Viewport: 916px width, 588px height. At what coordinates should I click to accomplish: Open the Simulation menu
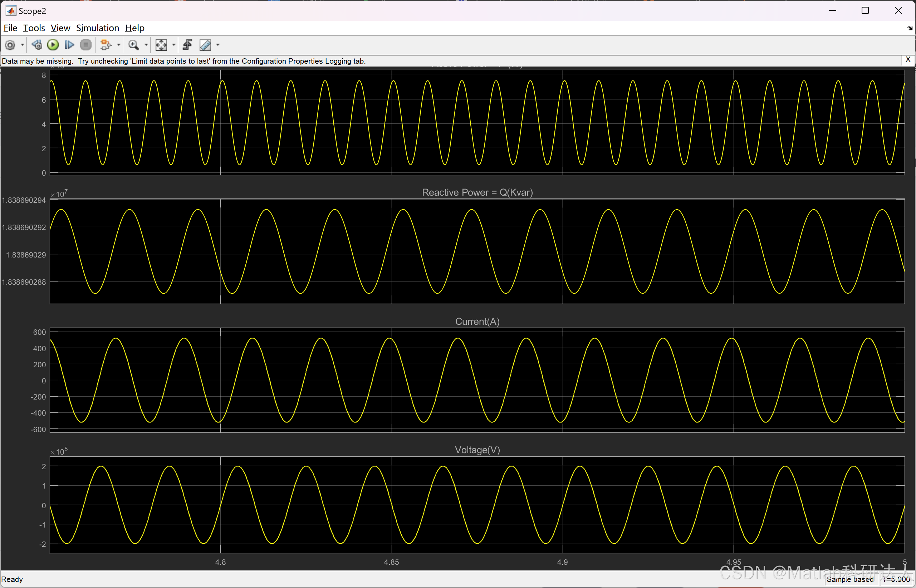pos(97,28)
